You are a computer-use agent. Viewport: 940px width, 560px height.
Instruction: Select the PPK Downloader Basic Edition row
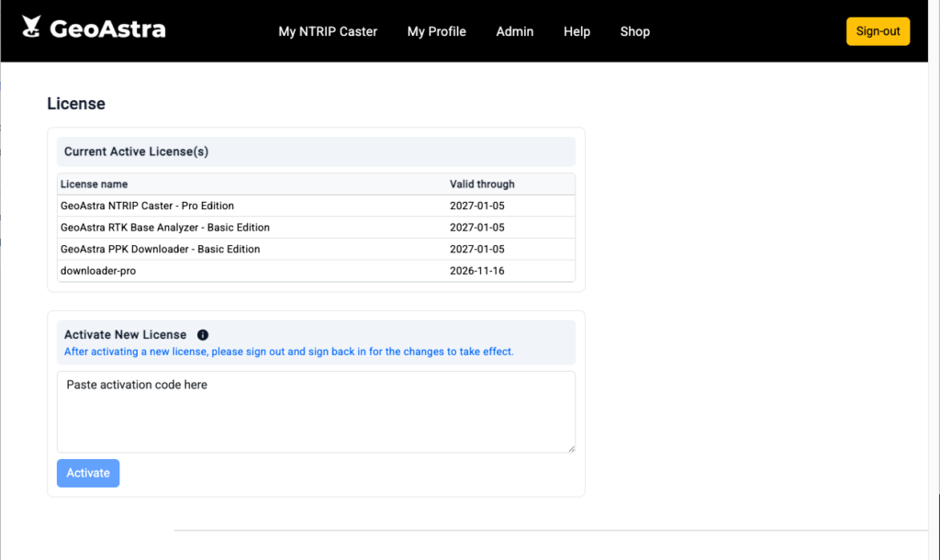tap(160, 249)
